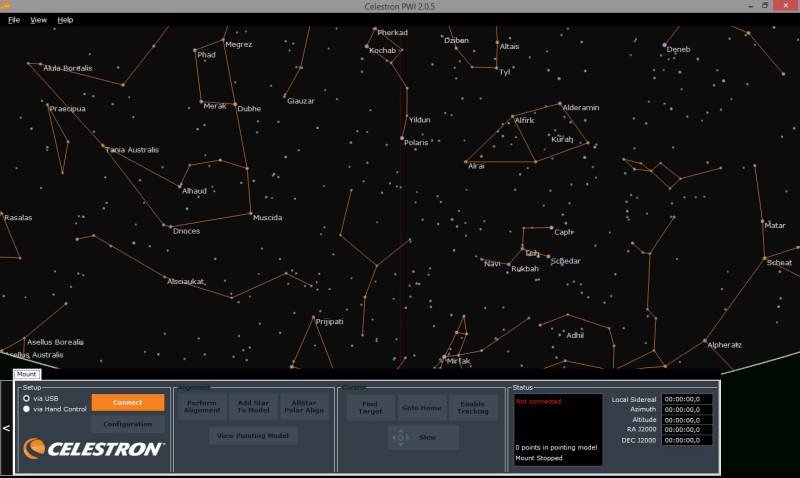Image resolution: width=800 pixels, height=478 pixels.
Task: Select the star Mirfak
Action: tap(444, 357)
